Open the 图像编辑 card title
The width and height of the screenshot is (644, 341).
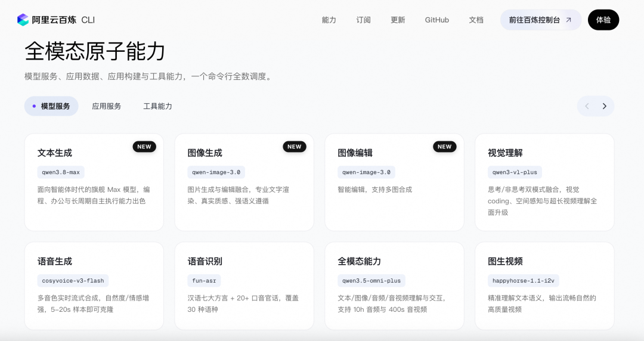pos(355,153)
